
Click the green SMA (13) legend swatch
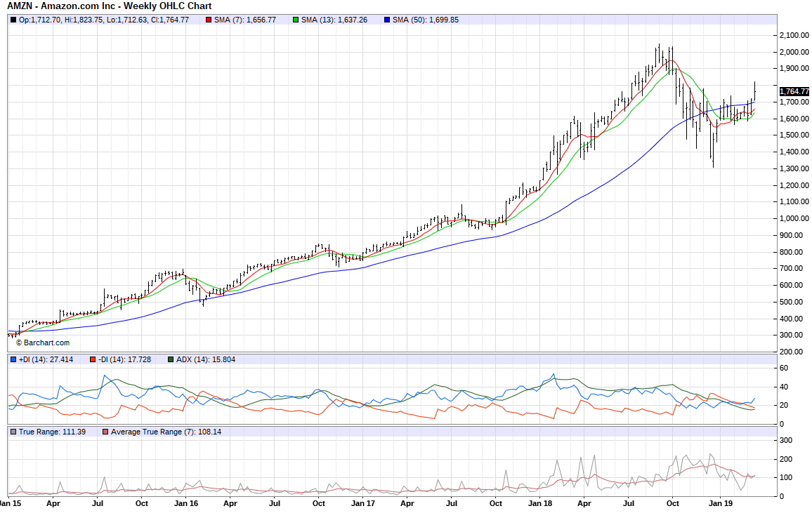[x=295, y=20]
